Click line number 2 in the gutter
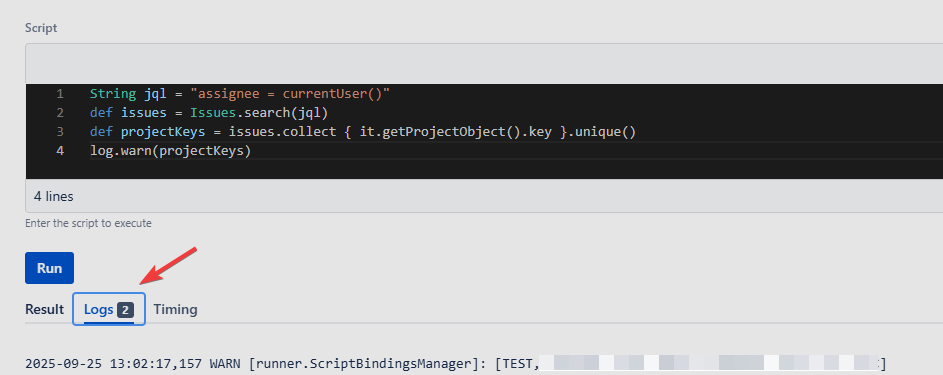This screenshot has height=375, width=943. click(x=60, y=113)
